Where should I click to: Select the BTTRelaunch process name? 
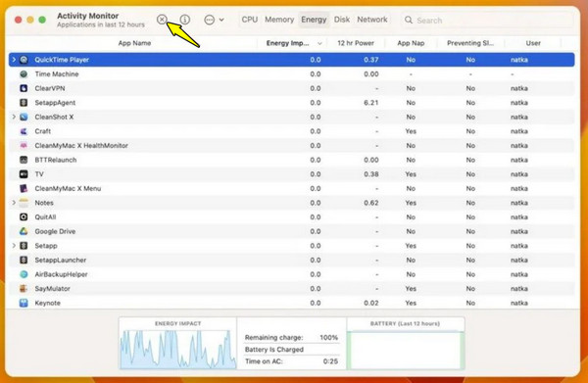pyautogui.click(x=56, y=160)
